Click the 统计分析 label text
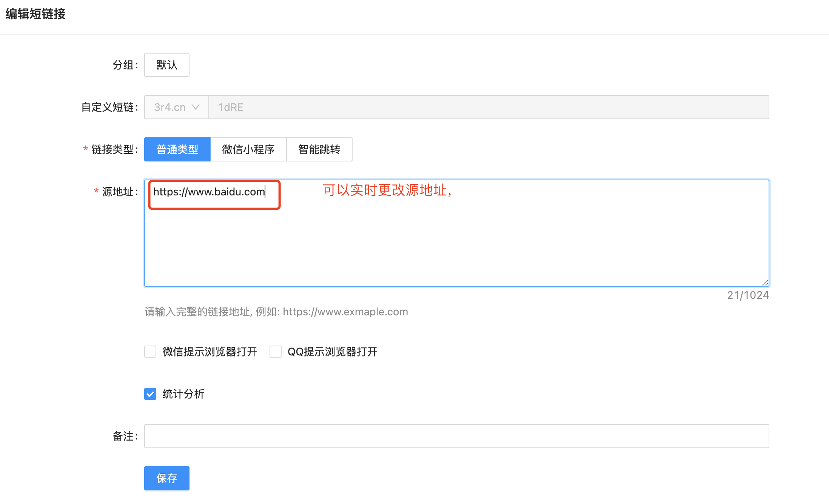 (183, 394)
